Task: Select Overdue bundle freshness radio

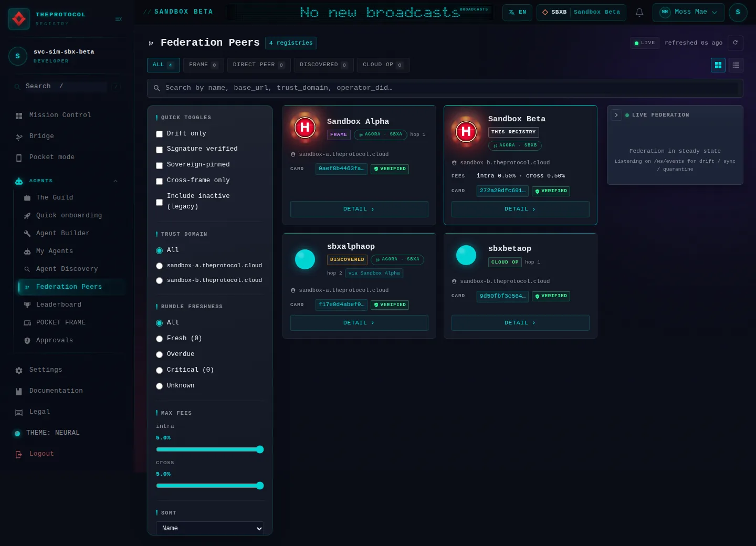Action: (x=159, y=354)
